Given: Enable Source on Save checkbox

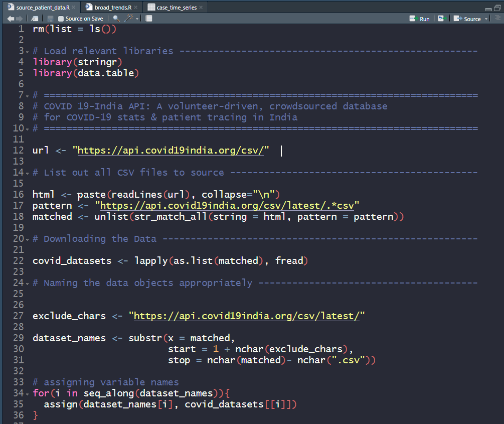Looking at the screenshot, I should coord(61,19).
